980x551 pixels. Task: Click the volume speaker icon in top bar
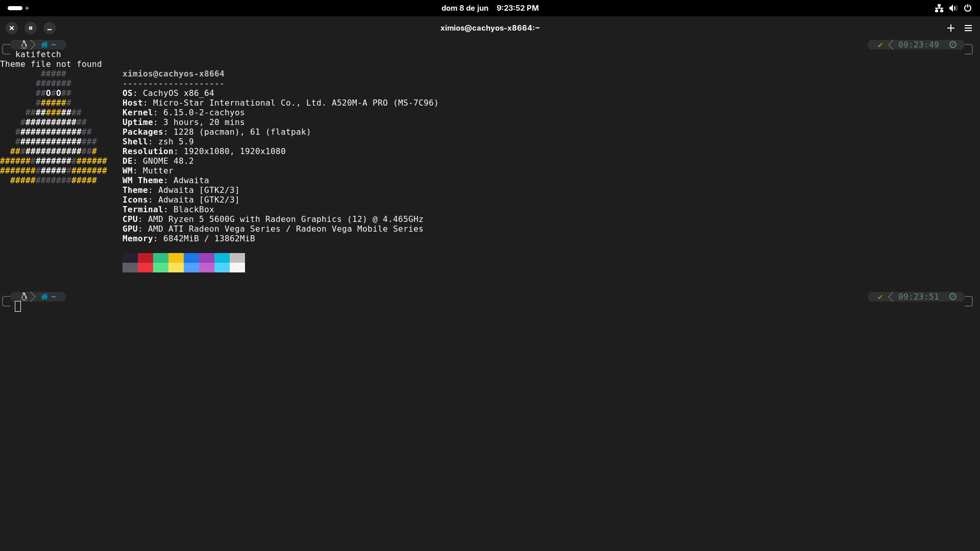[953, 8]
